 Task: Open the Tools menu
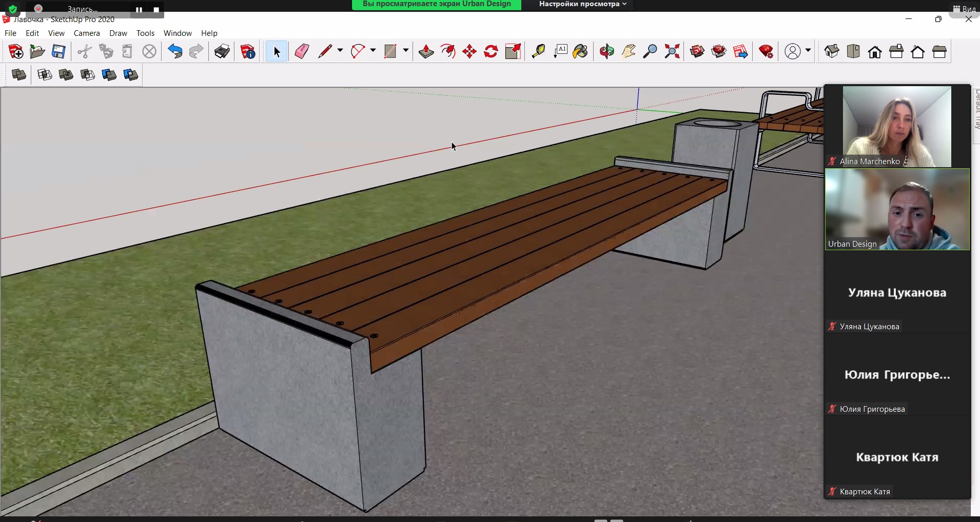coord(145,33)
